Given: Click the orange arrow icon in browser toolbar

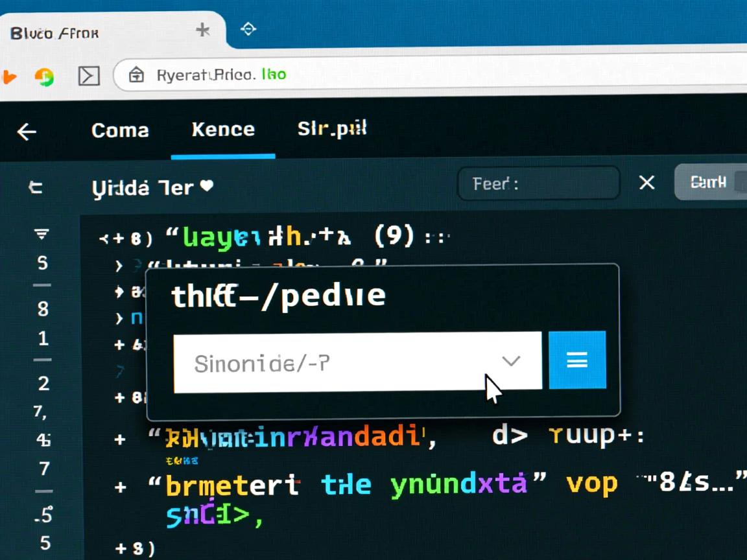Looking at the screenshot, I should pos(8,77).
